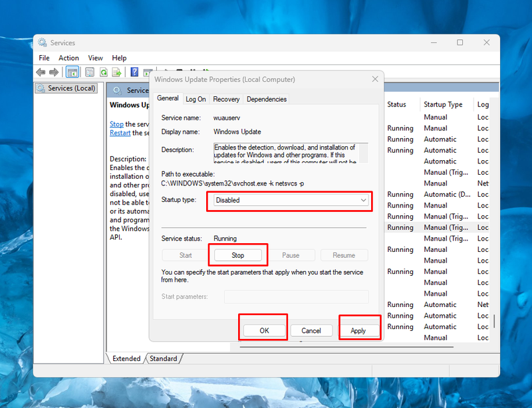This screenshot has height=408, width=532.
Task: Click the Back arrow in Services toolbar
Action: [41, 72]
